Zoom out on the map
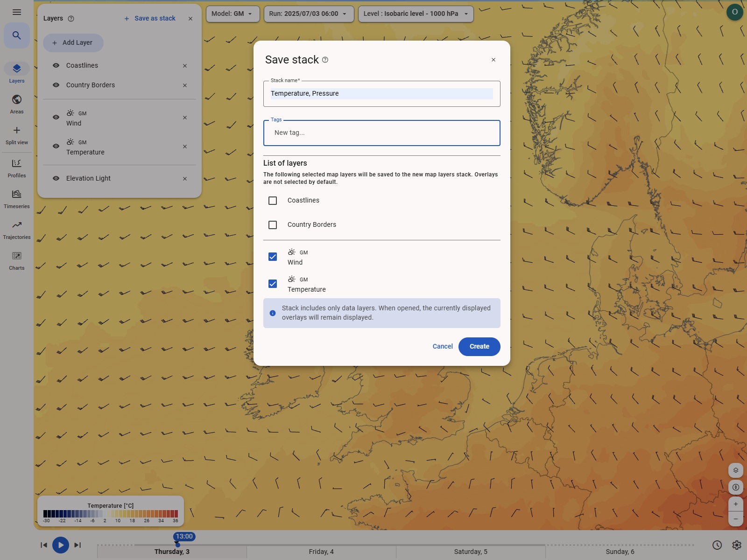Viewport: 747px width, 560px height. (736, 519)
